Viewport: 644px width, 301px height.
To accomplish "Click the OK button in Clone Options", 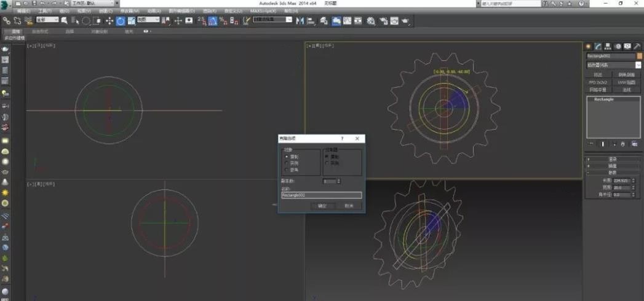I will (322, 206).
